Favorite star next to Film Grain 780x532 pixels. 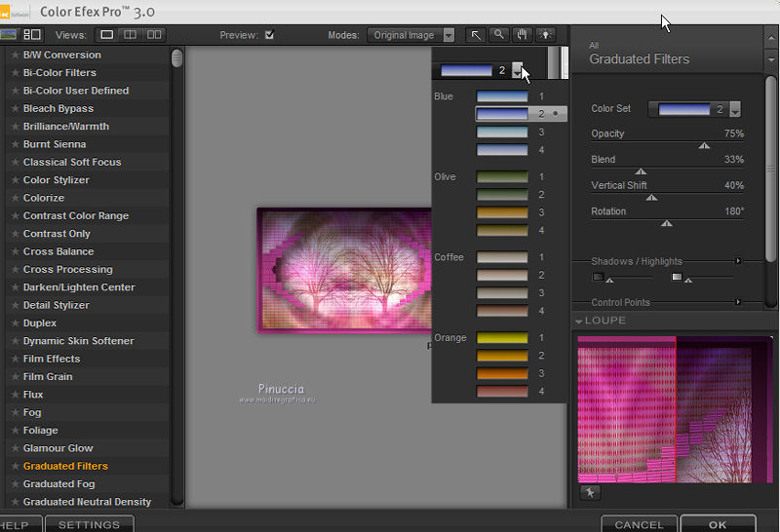click(x=15, y=377)
